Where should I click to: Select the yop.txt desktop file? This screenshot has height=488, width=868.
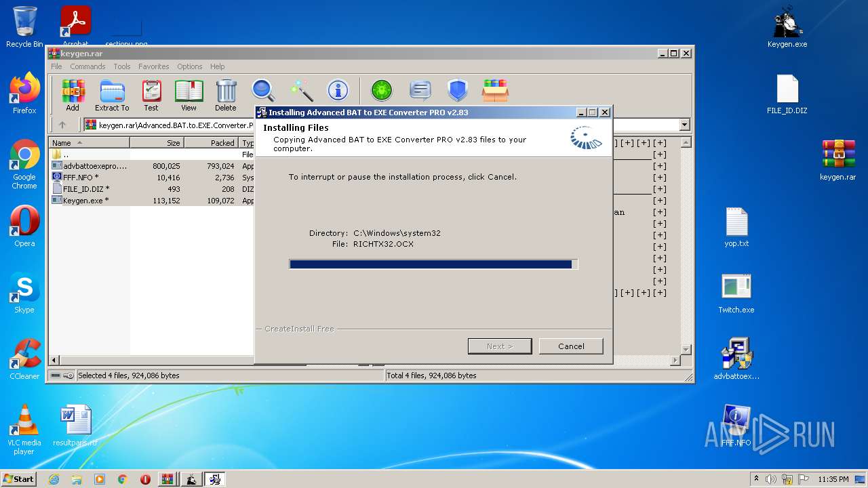(x=736, y=226)
